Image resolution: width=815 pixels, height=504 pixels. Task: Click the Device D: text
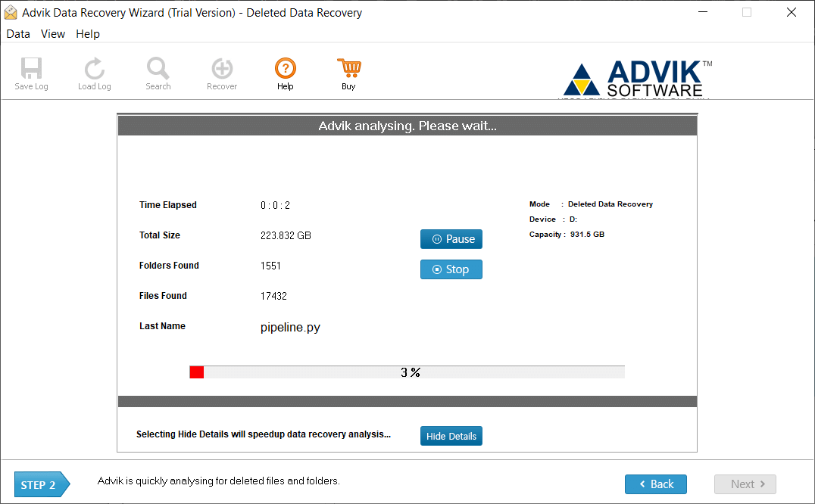click(x=553, y=219)
